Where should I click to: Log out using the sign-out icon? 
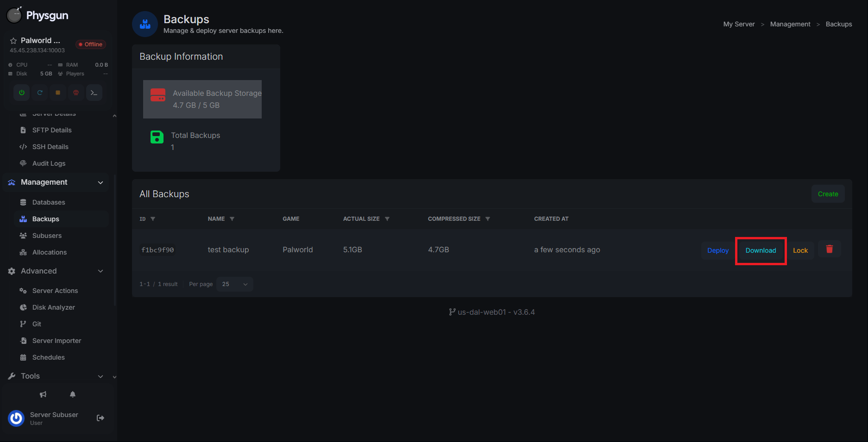tap(100, 418)
